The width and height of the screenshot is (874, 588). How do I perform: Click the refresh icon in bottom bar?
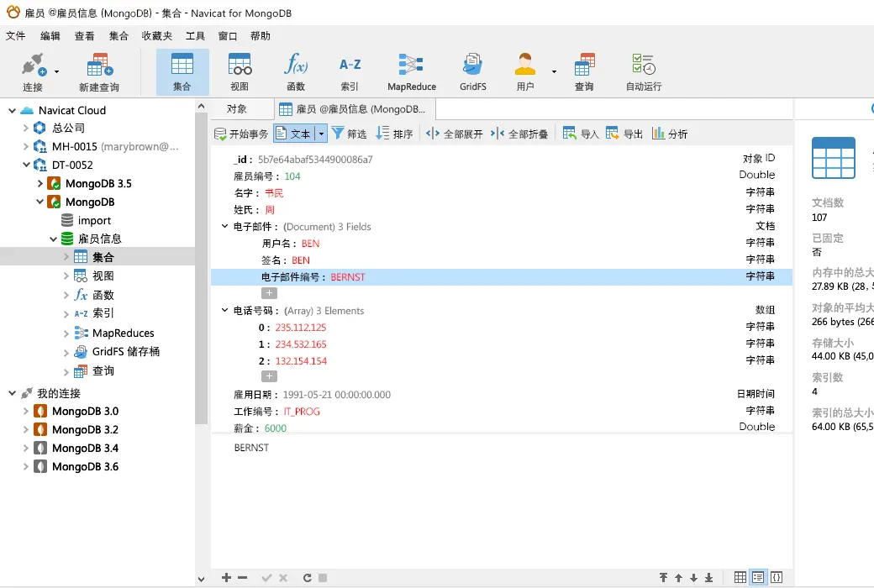pyautogui.click(x=307, y=577)
